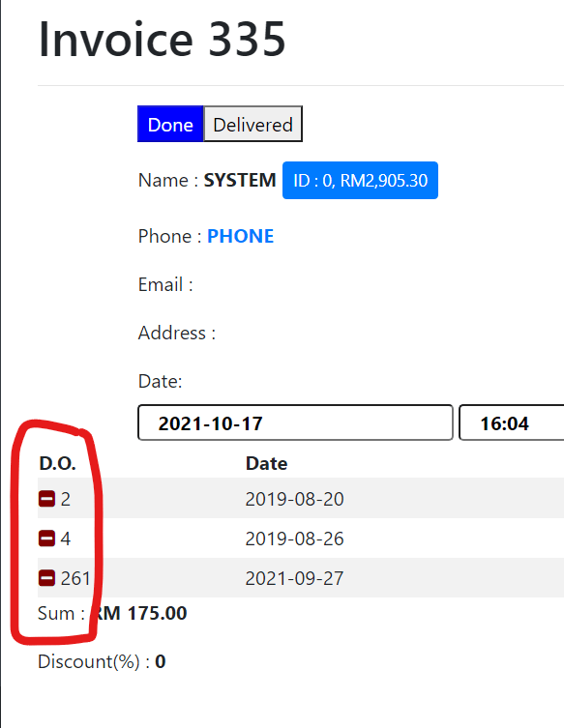The image size is (564, 728).
Task: Focus the 2021-10-17 date field
Action: click(295, 422)
